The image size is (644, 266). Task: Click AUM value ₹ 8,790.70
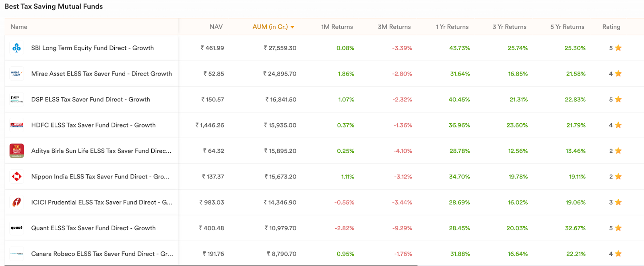(x=282, y=254)
